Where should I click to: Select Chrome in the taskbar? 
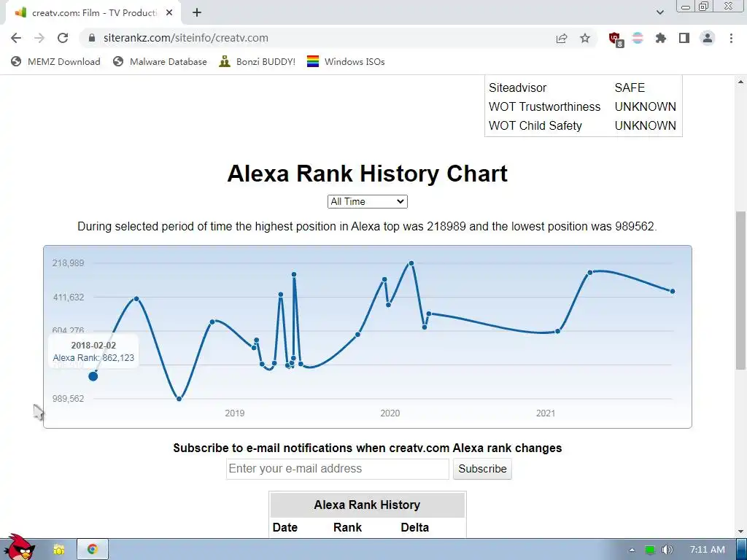pos(93,550)
